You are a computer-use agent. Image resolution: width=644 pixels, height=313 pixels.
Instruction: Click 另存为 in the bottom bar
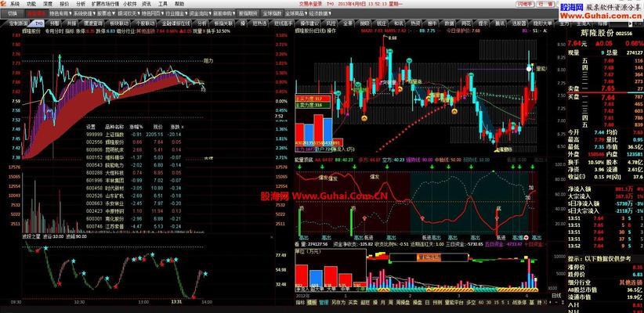click(x=338, y=302)
